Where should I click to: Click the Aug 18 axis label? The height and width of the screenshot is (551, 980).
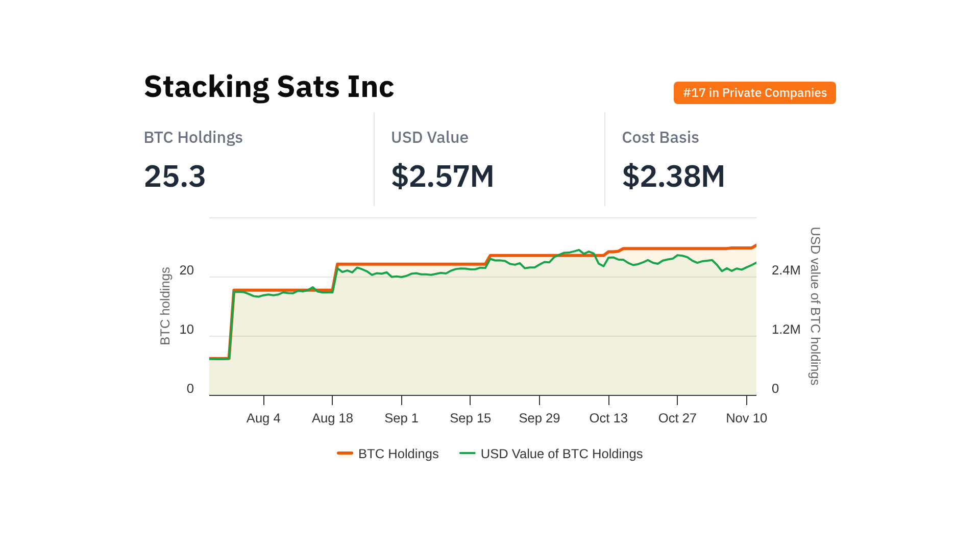click(x=332, y=418)
